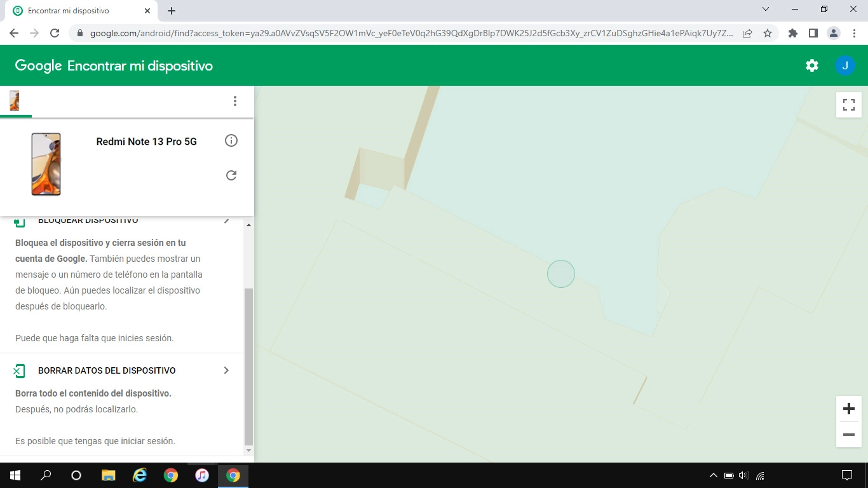The width and height of the screenshot is (868, 488).
Task: Open Find My Device settings gear
Action: (x=812, y=65)
